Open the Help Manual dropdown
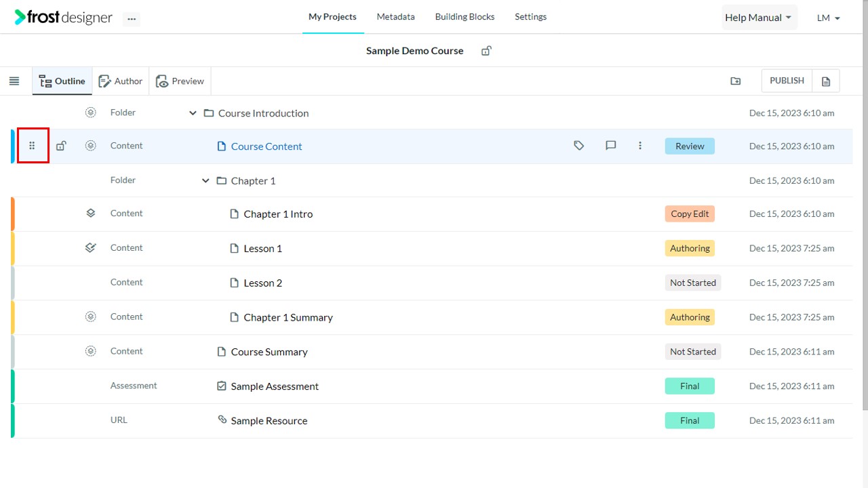This screenshot has width=868, height=488. pos(759,18)
